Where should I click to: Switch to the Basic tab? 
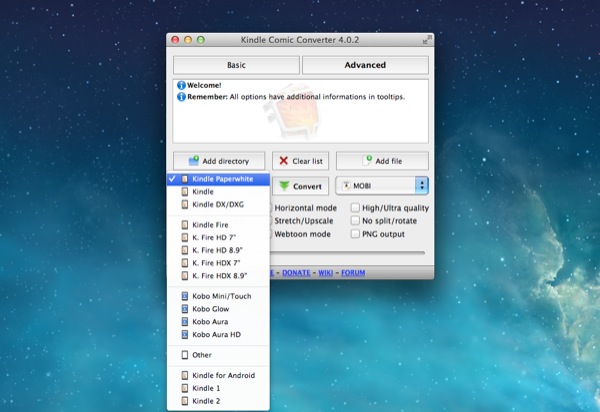point(236,65)
